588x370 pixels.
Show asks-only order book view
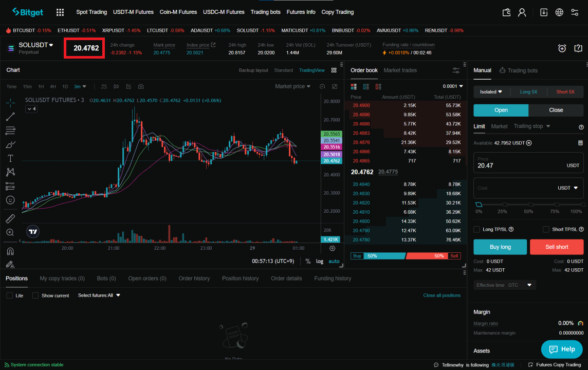[x=378, y=87]
